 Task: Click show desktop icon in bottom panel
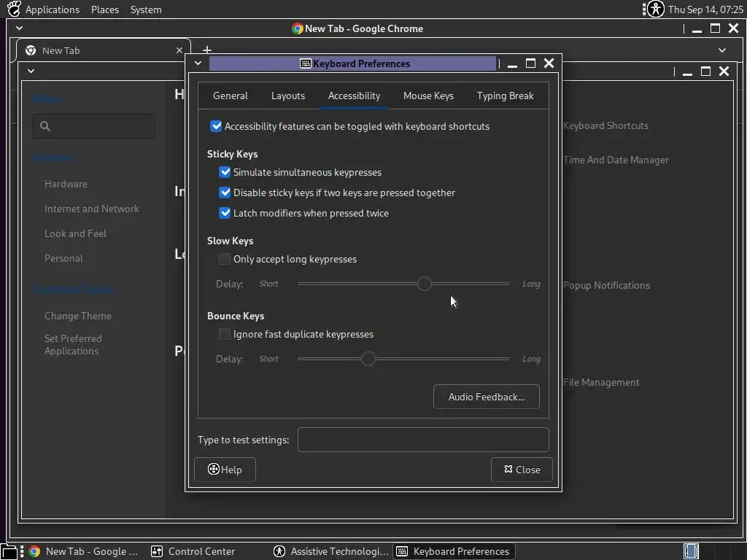tap(9, 551)
